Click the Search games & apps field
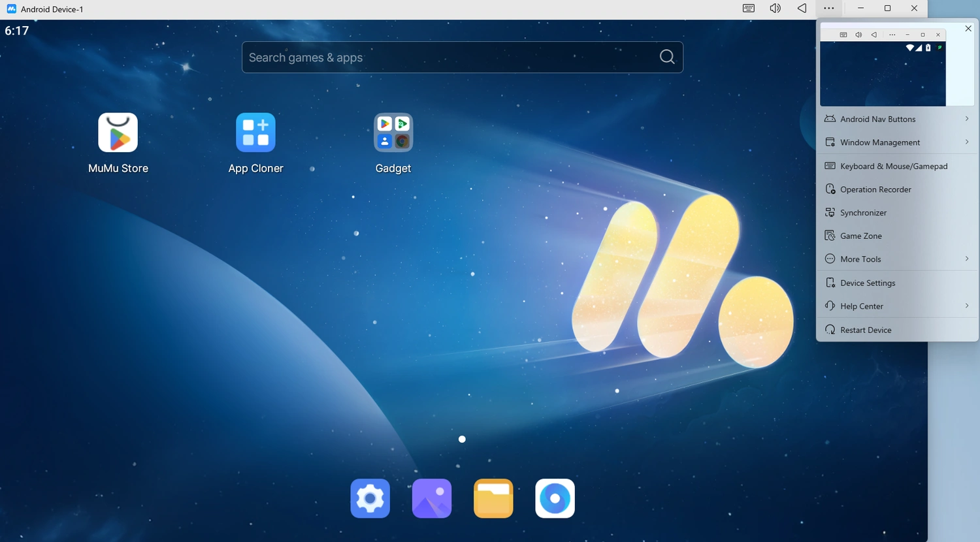This screenshot has width=980, height=542. (451, 57)
